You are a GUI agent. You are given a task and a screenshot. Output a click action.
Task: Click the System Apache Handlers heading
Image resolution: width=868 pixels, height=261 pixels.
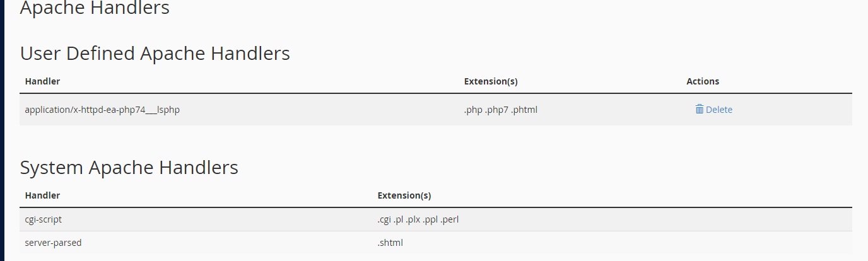click(x=129, y=168)
